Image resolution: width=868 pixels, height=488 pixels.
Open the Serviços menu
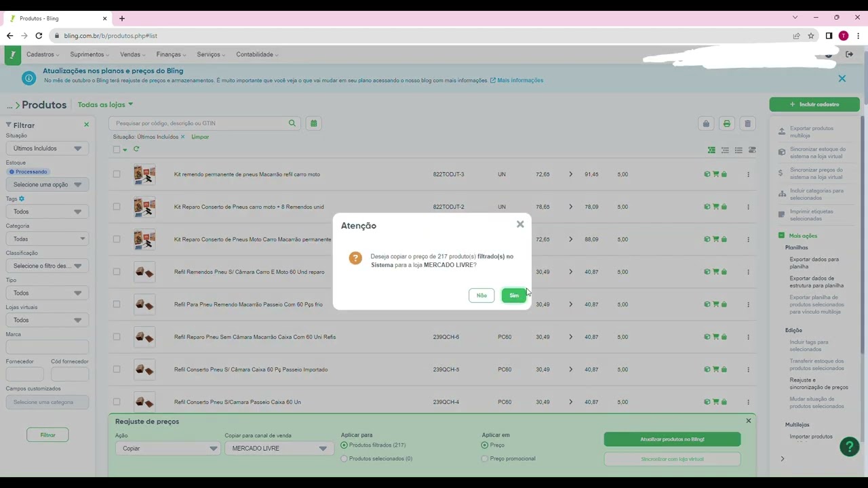pos(212,55)
